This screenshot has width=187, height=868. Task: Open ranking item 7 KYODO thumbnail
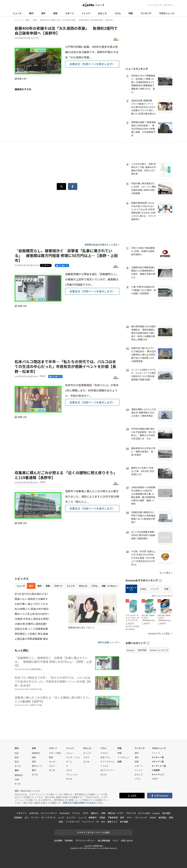[165, 254]
